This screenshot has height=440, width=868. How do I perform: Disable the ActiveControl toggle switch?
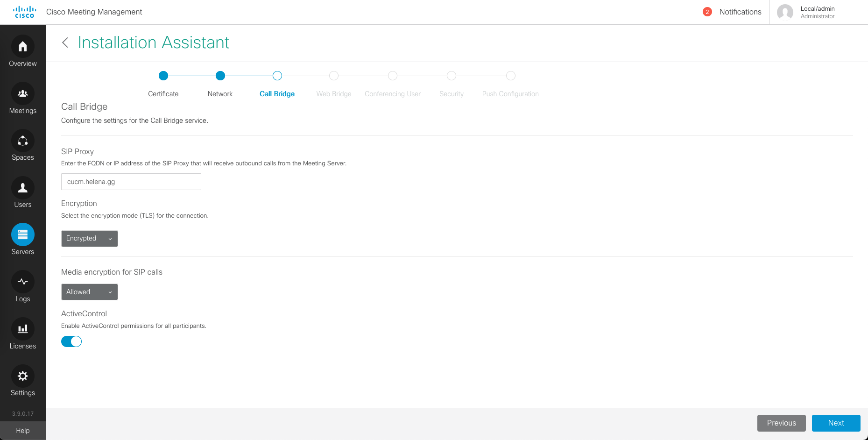[71, 341]
